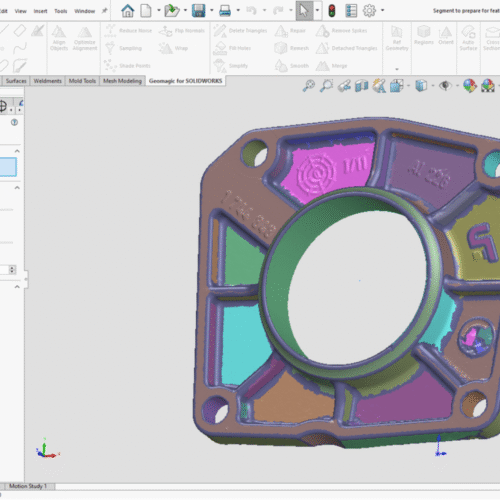Click the Previous View icon

pos(344,86)
